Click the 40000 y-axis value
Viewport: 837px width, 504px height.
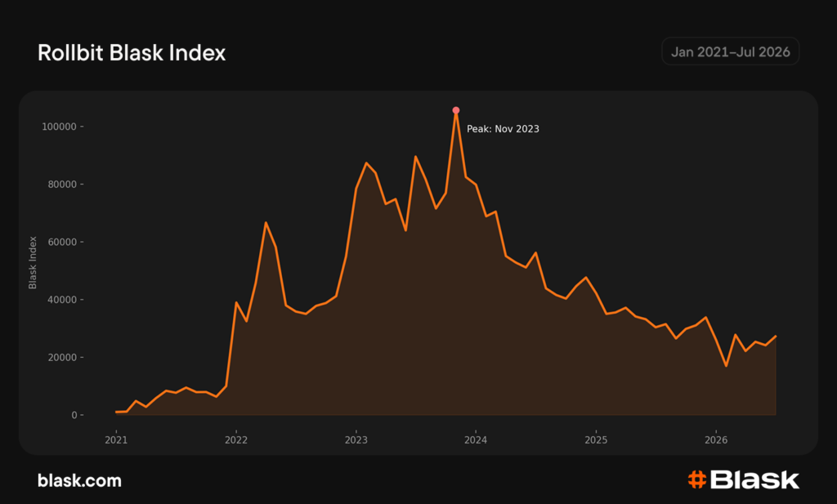point(62,300)
